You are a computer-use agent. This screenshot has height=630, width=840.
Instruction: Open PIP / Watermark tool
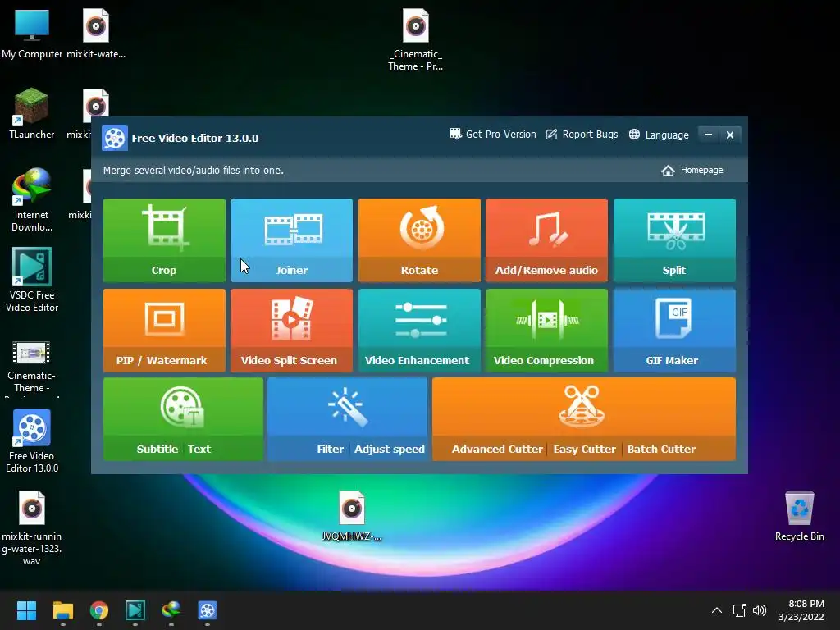(x=164, y=331)
